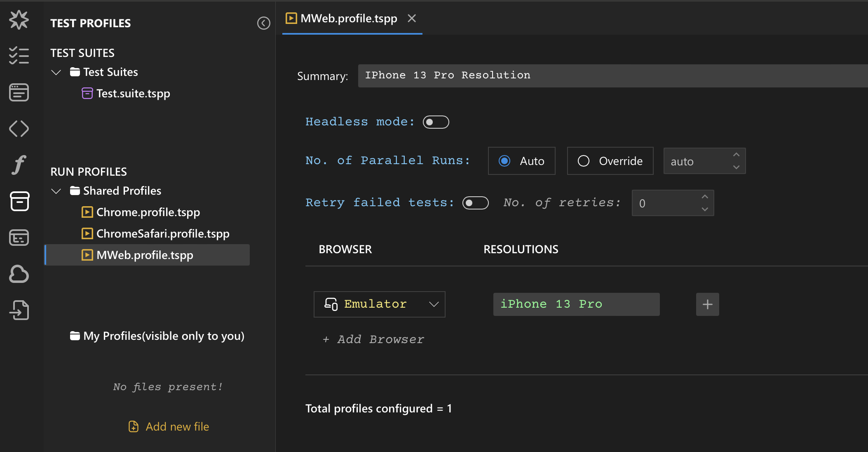Click the plus button to add resolution
The height and width of the screenshot is (452, 868).
[707, 304]
